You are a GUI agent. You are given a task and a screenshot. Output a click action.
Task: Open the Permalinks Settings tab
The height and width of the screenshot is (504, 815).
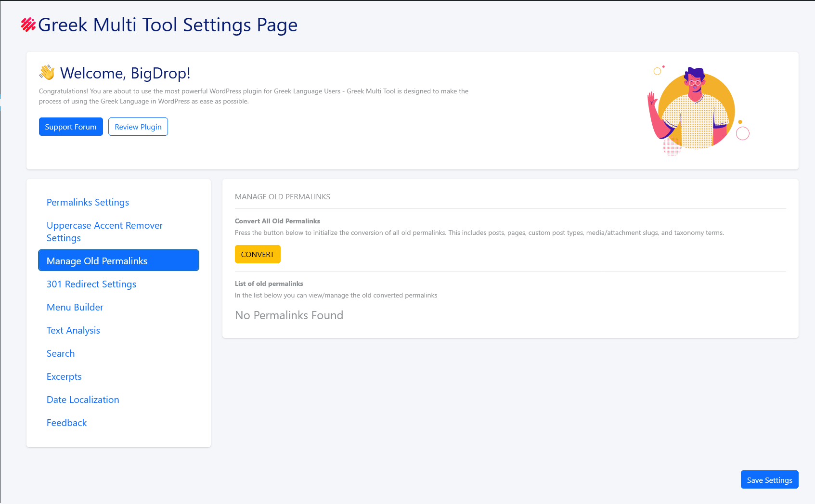tap(88, 202)
